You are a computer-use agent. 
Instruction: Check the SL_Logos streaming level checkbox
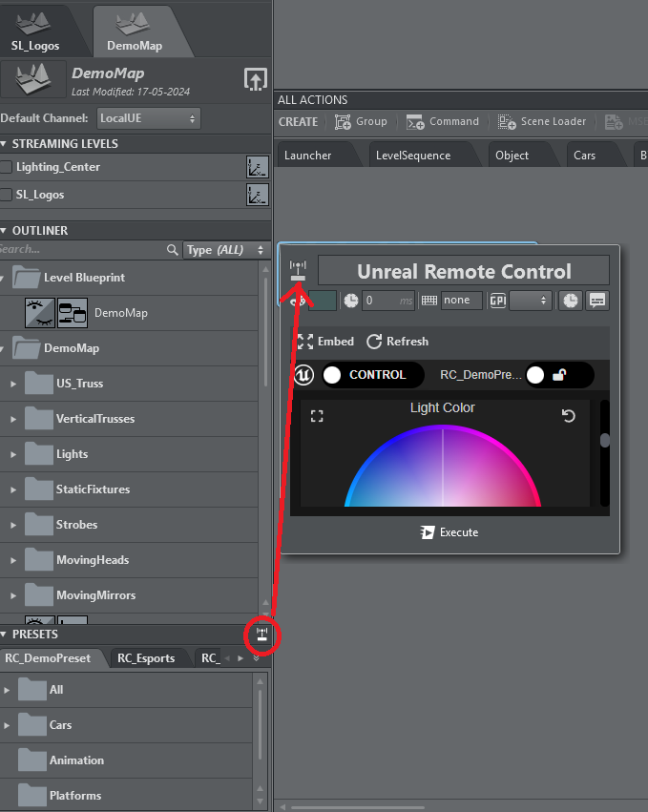(7, 195)
